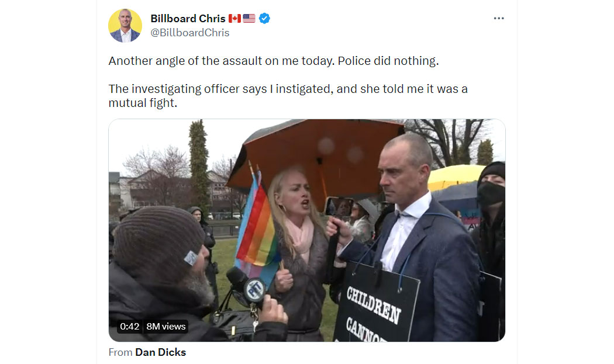Click the "From" label below video
Image resolution: width=614 pixels, height=364 pixels.
pyautogui.click(x=120, y=352)
